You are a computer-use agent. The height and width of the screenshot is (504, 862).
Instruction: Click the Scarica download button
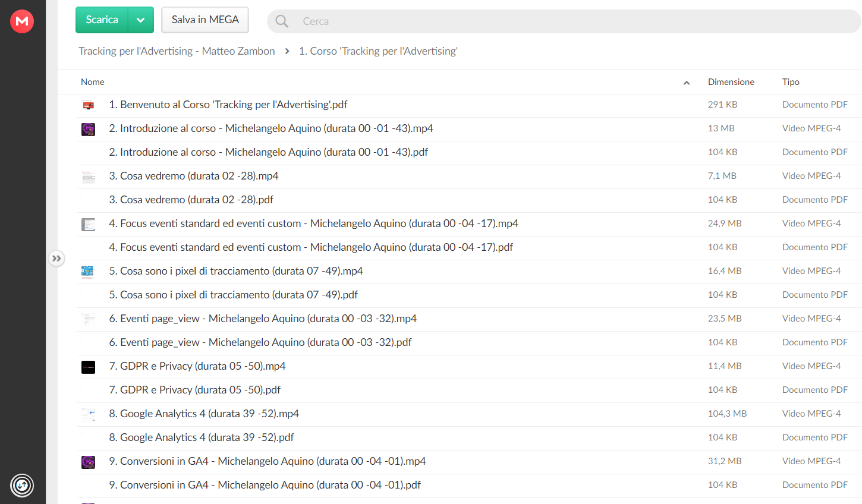102,20
